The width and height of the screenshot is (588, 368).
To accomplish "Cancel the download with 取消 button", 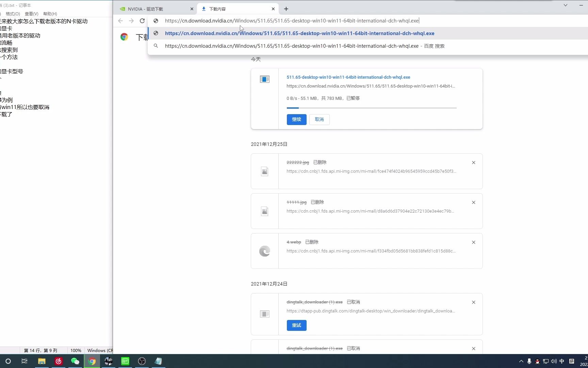I will point(319,120).
